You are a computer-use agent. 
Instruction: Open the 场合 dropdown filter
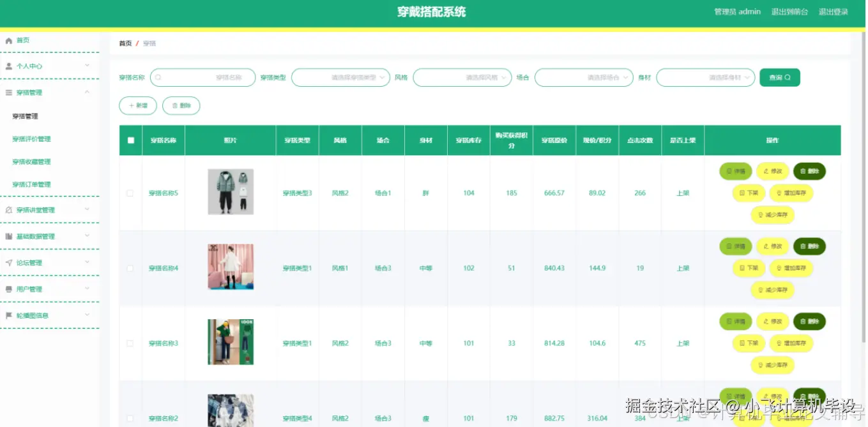pos(584,78)
